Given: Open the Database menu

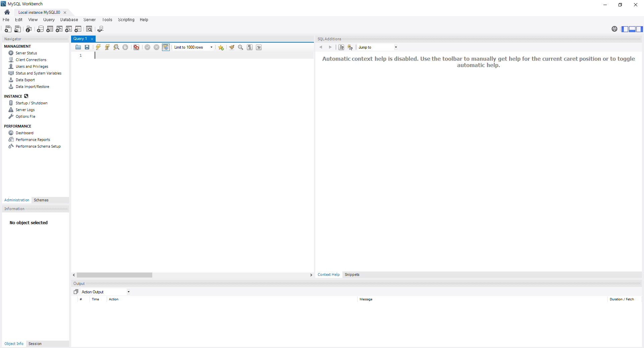Looking at the screenshot, I should pyautogui.click(x=69, y=20).
